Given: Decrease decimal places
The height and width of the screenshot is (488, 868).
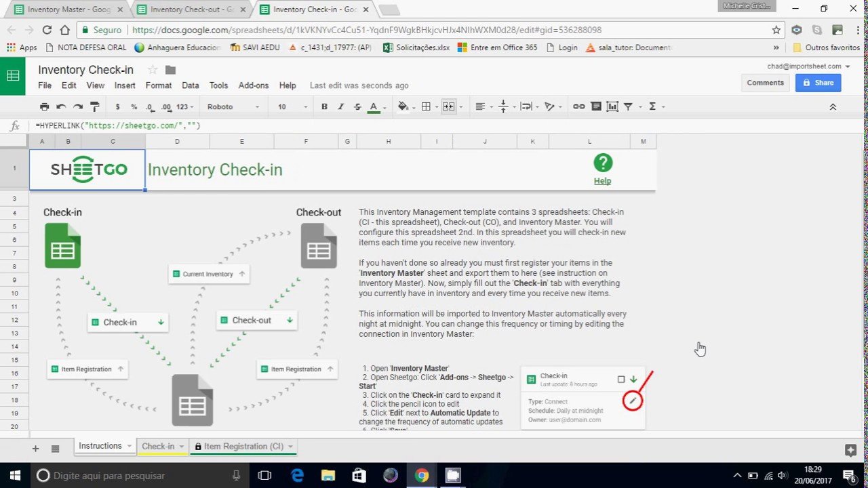Looking at the screenshot, I should click(149, 106).
